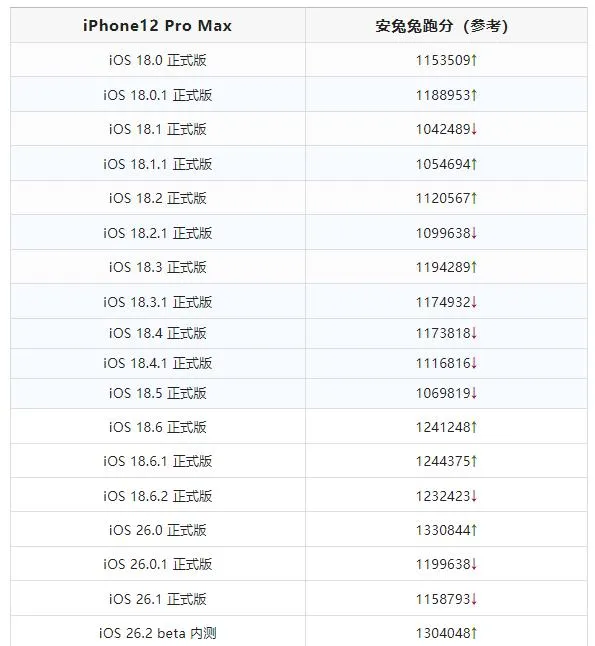Select the iOS 18.0 正式版 cell
Viewport: 595px width, 646px height.
[x=157, y=60]
